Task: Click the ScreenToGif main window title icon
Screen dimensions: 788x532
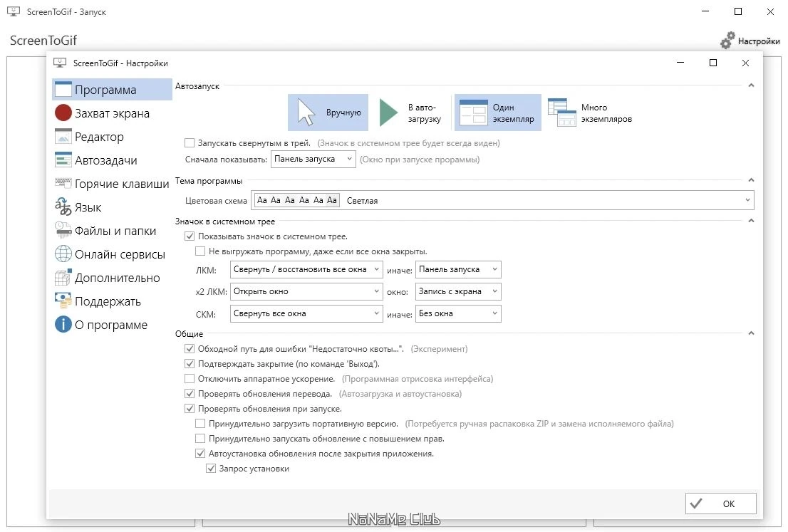Action: 14,11
